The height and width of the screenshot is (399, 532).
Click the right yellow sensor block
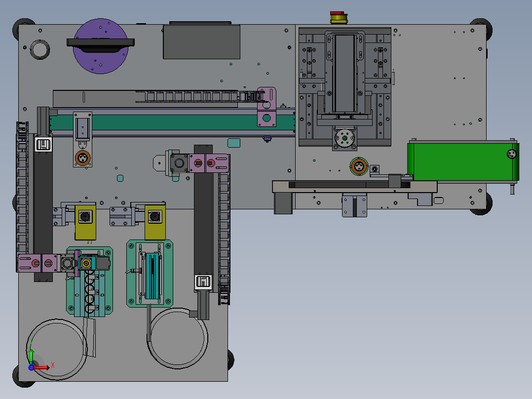[x=155, y=222]
